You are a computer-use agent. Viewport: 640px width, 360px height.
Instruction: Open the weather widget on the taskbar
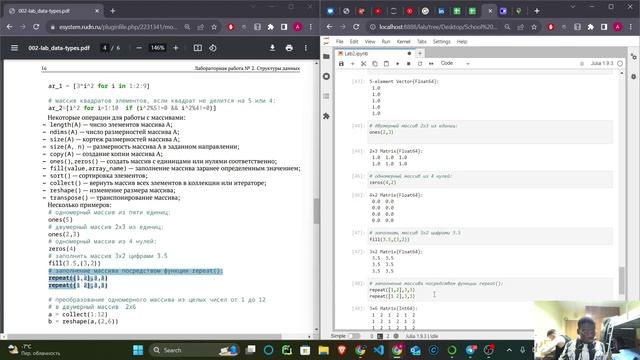(35, 350)
